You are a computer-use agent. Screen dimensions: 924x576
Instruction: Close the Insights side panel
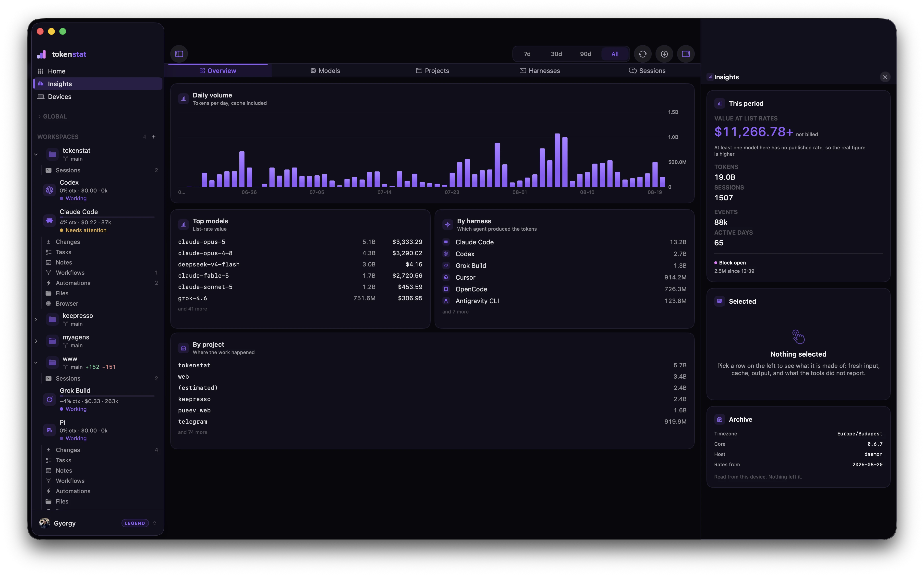pos(885,77)
